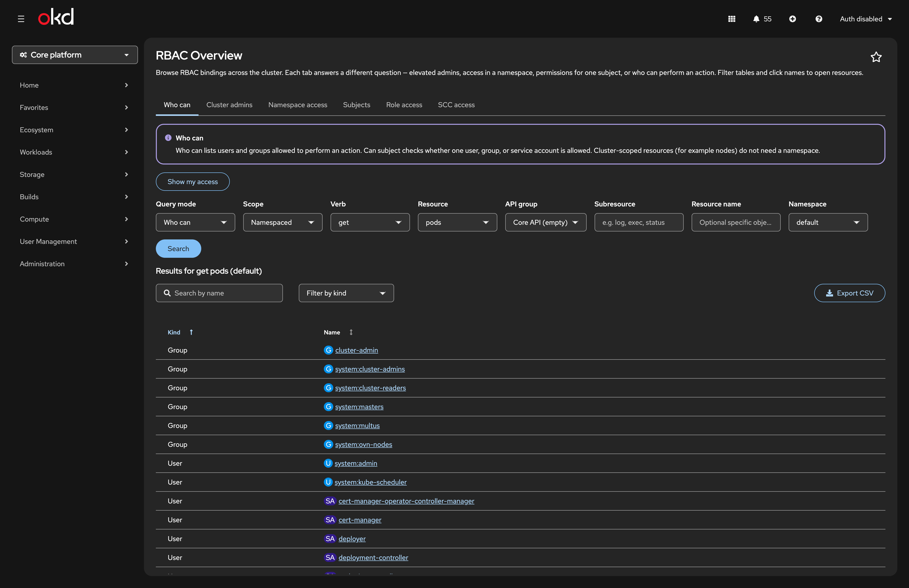This screenshot has height=588, width=909.
Task: Click the G badge beside system:ovn-nodes
Action: tap(329, 444)
